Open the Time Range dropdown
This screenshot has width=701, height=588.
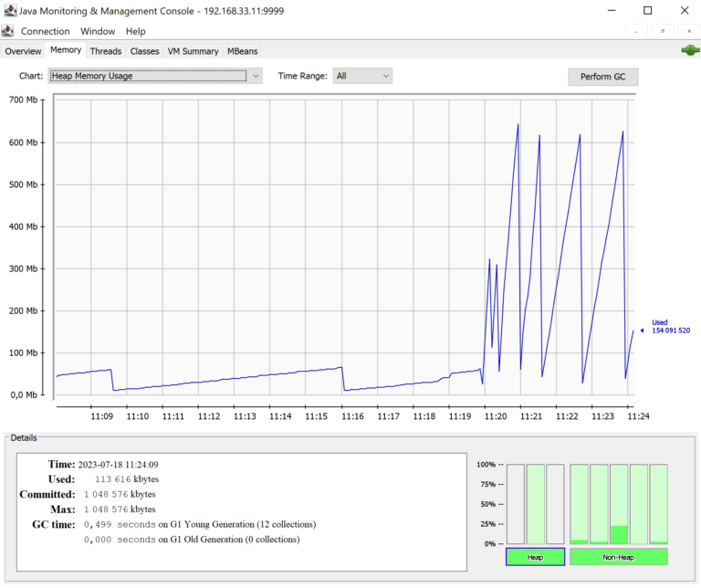[362, 76]
